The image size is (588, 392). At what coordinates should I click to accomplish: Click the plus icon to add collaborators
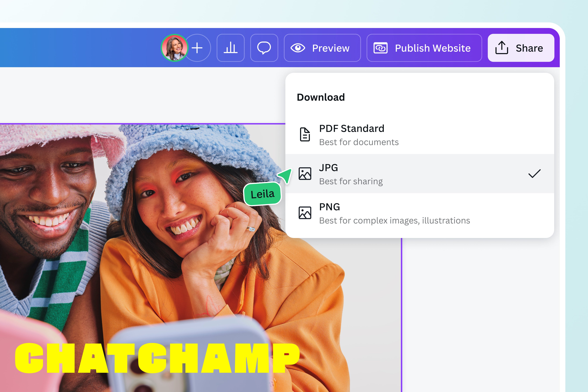(197, 48)
